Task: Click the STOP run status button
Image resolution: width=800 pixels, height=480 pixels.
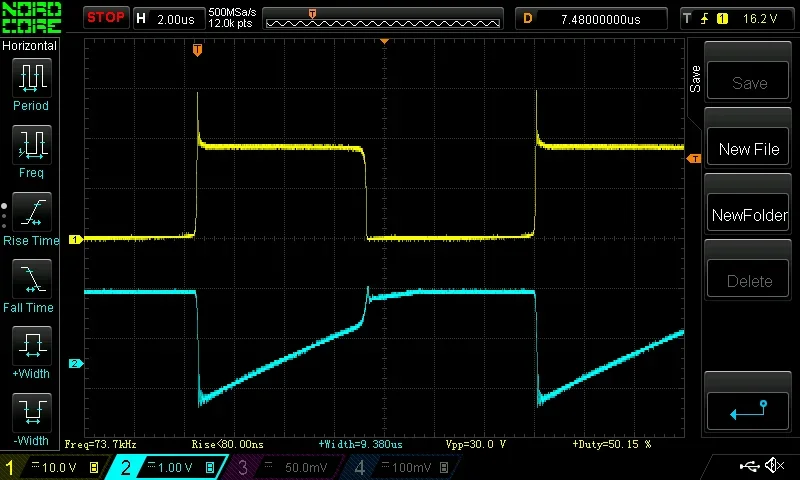Action: [x=106, y=17]
